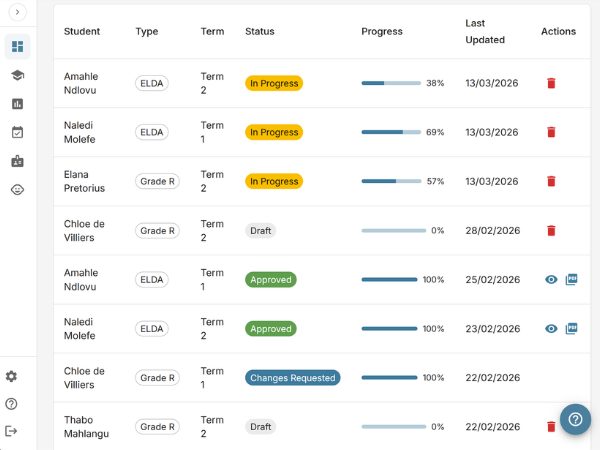Click the date 28/02/2026
Viewport: 600px width, 450px height.
point(493,231)
